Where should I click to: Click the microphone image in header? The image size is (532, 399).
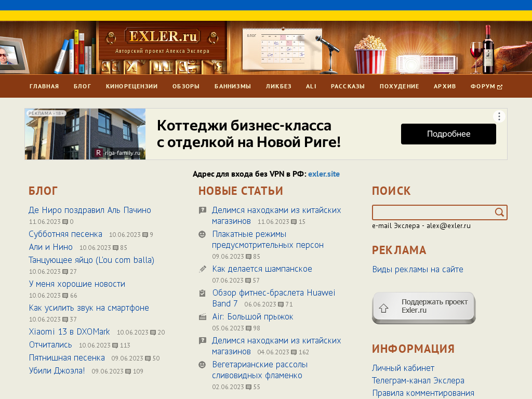[x=327, y=54]
